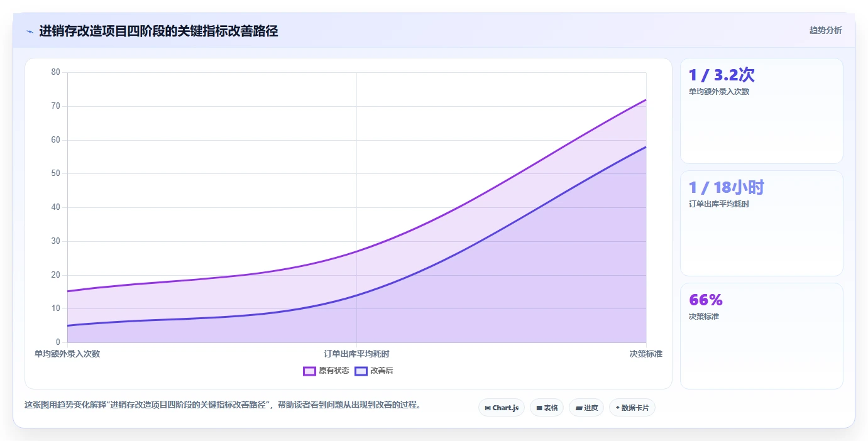This screenshot has height=441, width=868.
Task: Click the 单均额外录入次数 card caption
Action: point(719,92)
